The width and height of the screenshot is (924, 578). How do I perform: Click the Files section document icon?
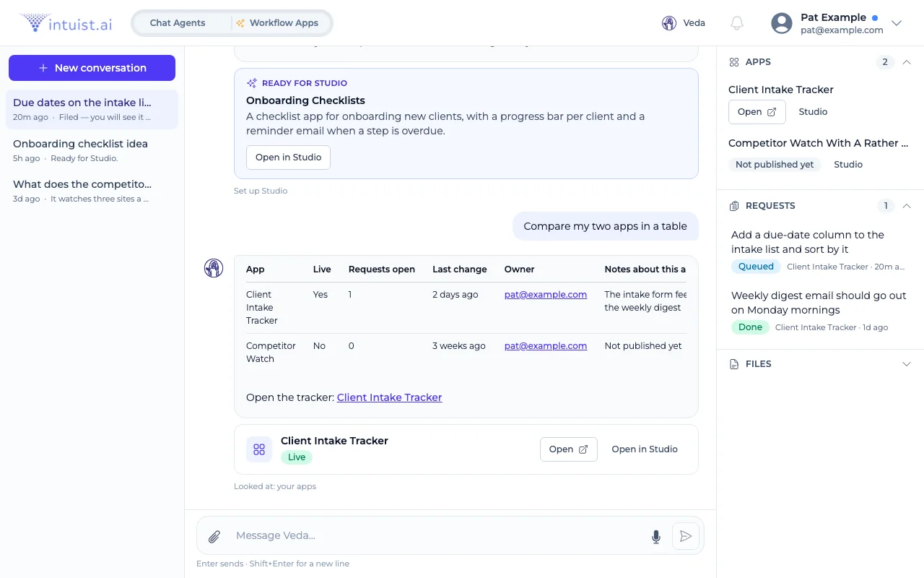(x=734, y=364)
